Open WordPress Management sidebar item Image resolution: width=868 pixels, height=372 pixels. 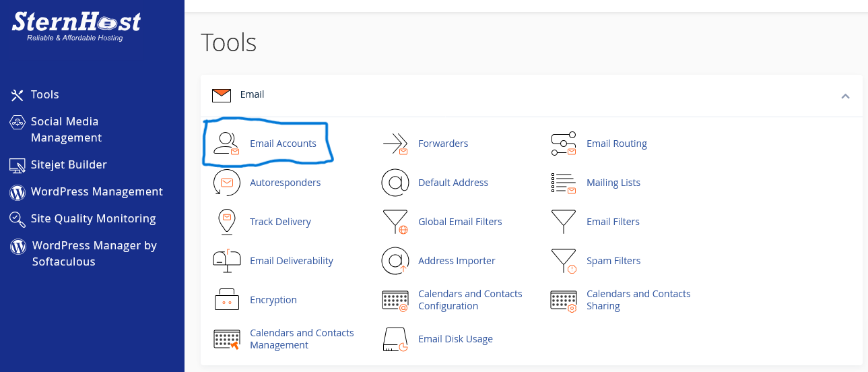point(96,192)
